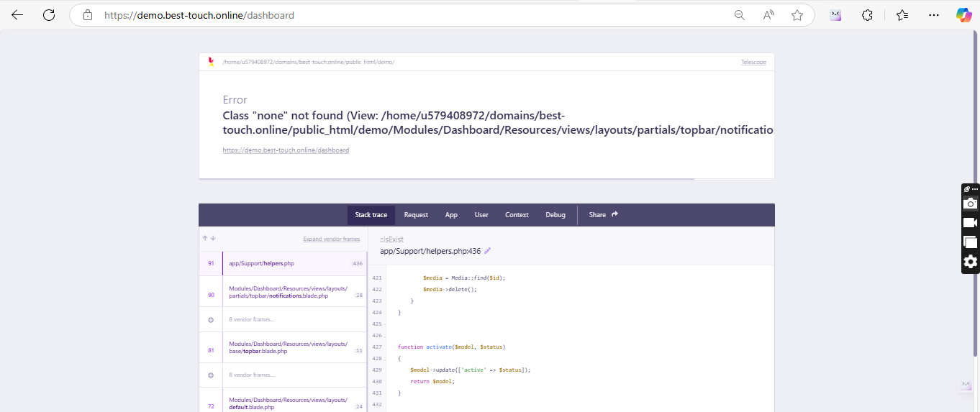Click the video record icon in side toolbar
Screen dimensions: 980x412
pos(970,223)
